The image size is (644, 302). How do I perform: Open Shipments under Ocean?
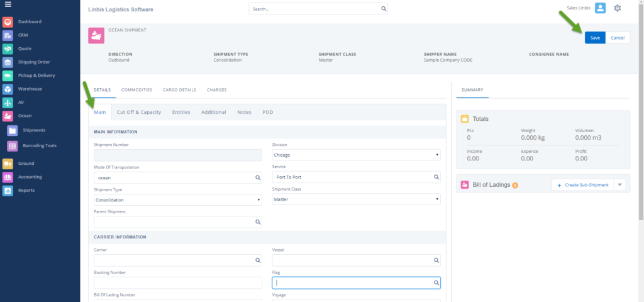34,130
